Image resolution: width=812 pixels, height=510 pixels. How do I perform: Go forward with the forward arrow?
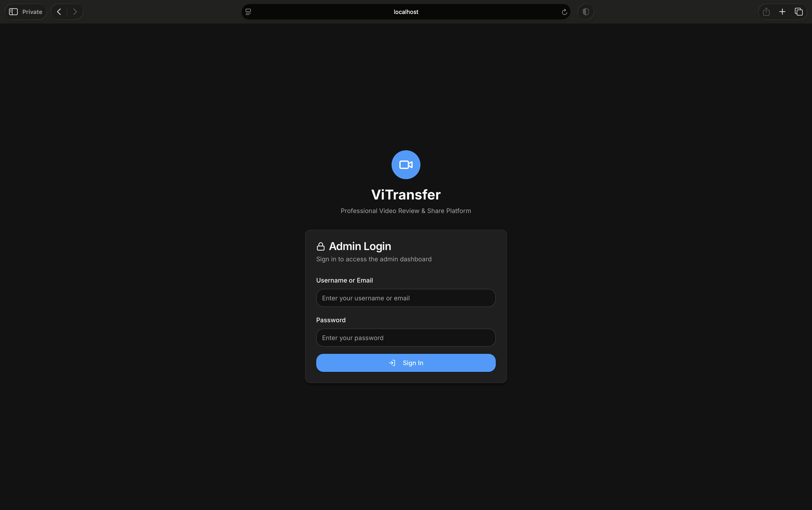tap(75, 12)
